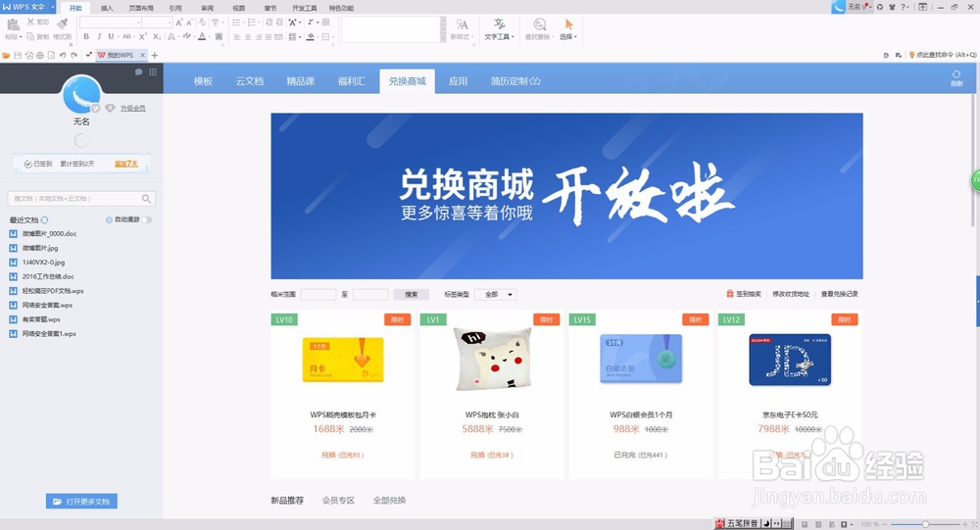Open the 插入 ribbon tab
Screen dimensions: 980x530
click(x=107, y=8)
